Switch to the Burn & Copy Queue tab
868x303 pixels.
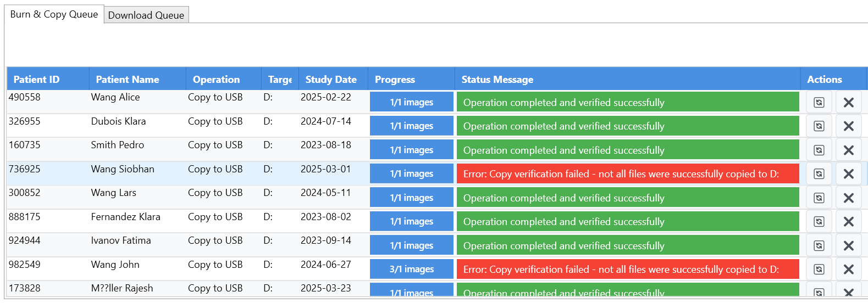(x=54, y=14)
